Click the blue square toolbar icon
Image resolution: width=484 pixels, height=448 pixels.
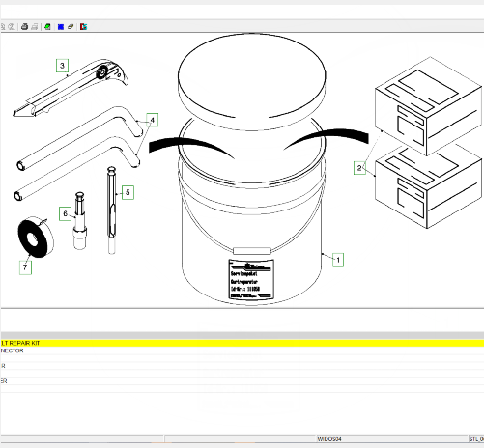coord(61,27)
